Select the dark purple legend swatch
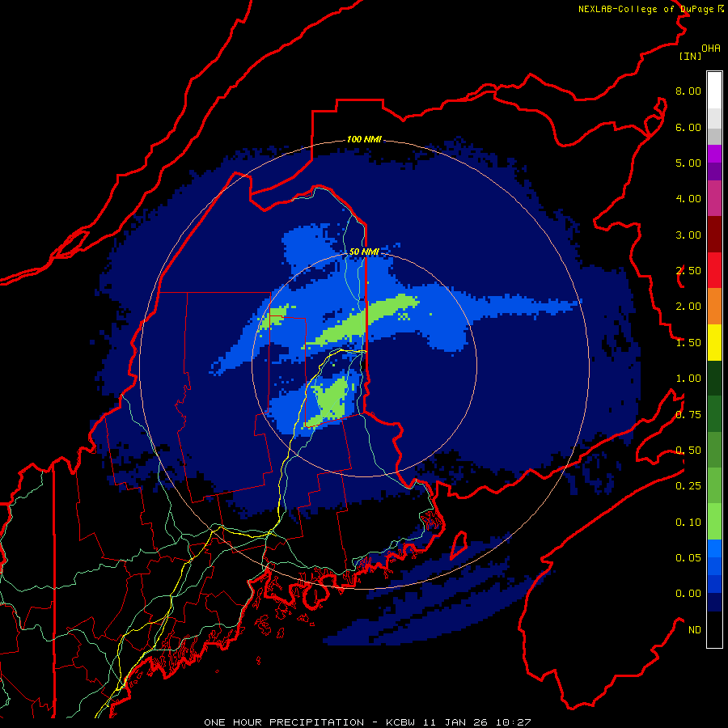The width and height of the screenshot is (728, 728). pos(714,171)
